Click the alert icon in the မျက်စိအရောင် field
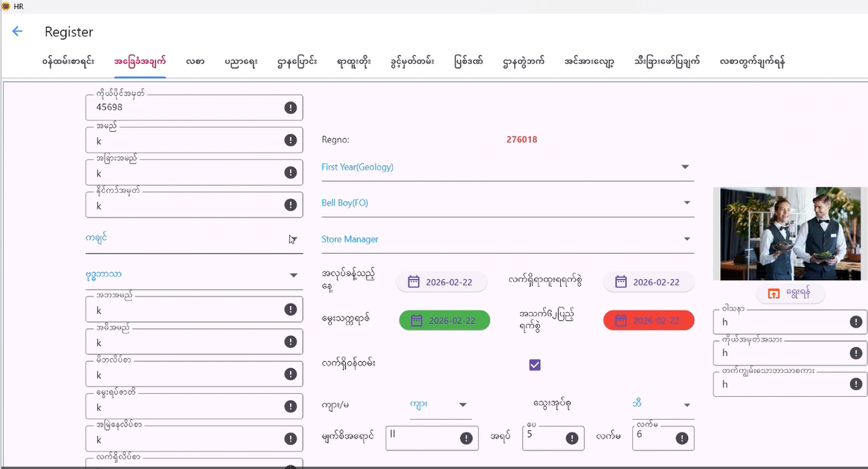 tap(466, 438)
